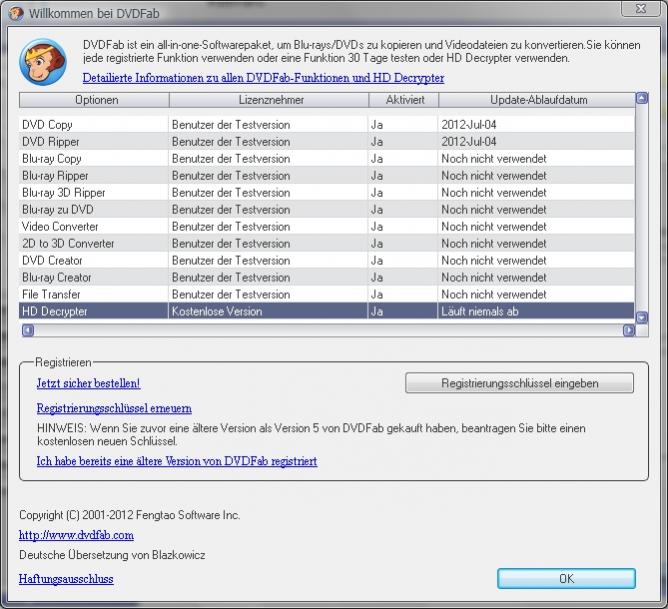Select the 2D to 3D Converter row
The width and height of the screenshot is (668, 609).
tap(327, 244)
